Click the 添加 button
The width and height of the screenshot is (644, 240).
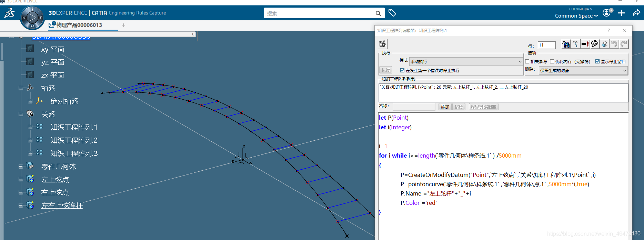[x=445, y=107]
